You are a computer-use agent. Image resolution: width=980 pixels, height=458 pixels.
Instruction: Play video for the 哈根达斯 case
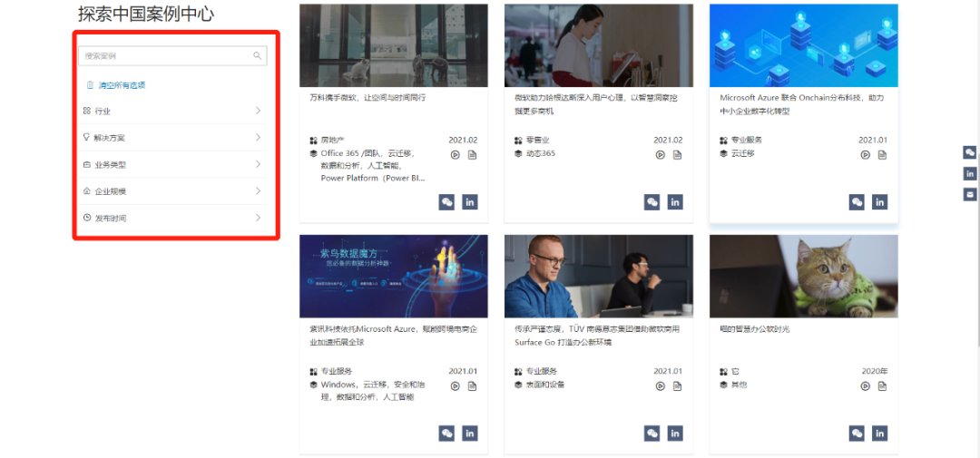coord(660,155)
